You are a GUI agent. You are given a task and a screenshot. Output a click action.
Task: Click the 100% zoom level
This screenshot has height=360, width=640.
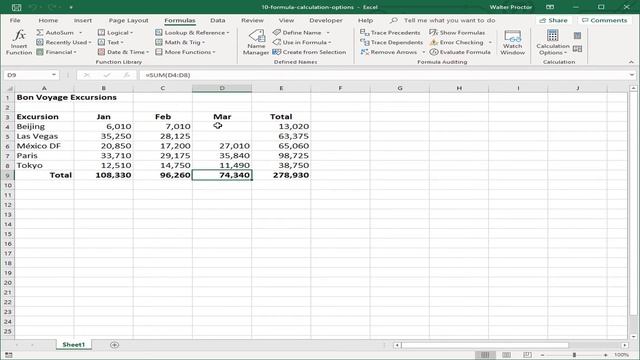pyautogui.click(x=621, y=355)
